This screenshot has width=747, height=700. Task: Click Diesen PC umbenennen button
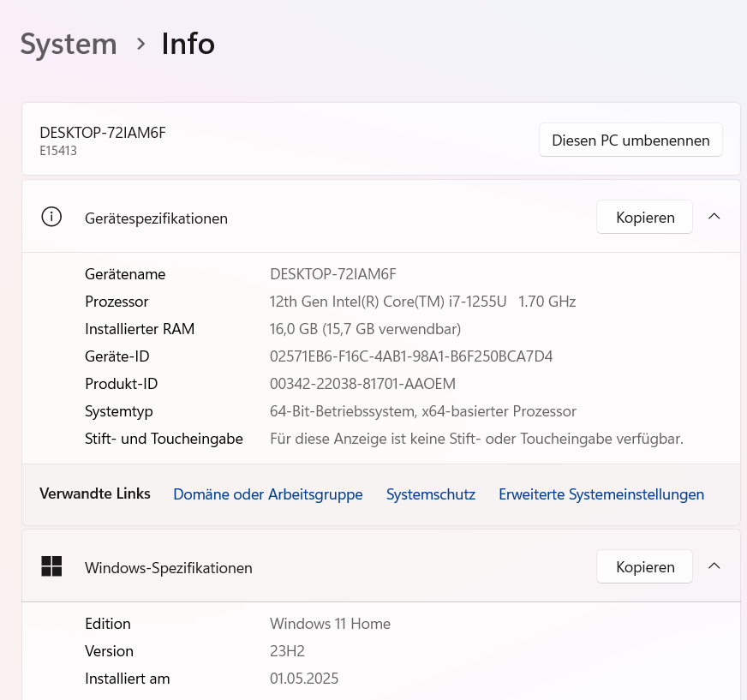coord(630,141)
